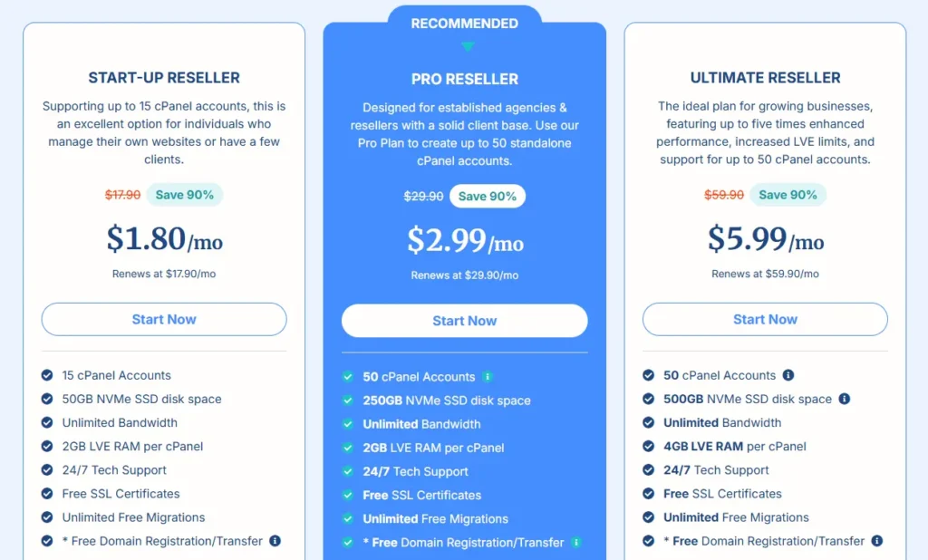Click Start Now on the Pro Reseller plan
928x560 pixels.
464,321
